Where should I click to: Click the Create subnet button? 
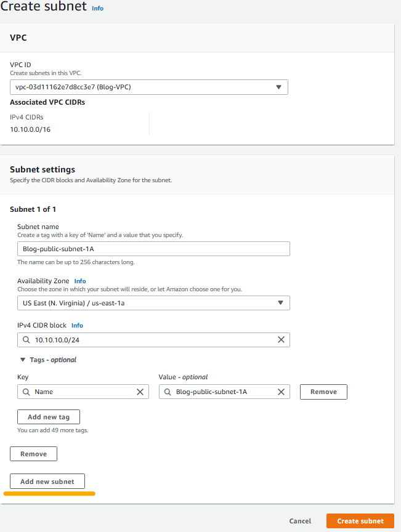click(360, 521)
